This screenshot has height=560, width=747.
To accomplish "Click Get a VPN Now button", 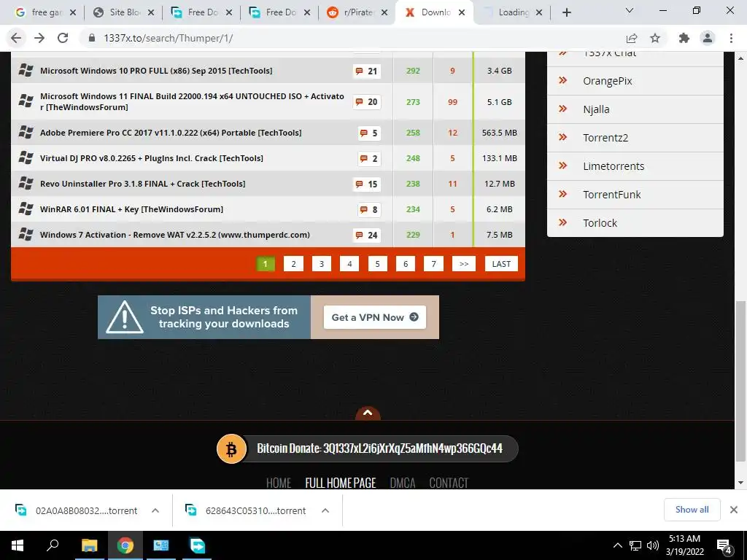I will click(375, 317).
